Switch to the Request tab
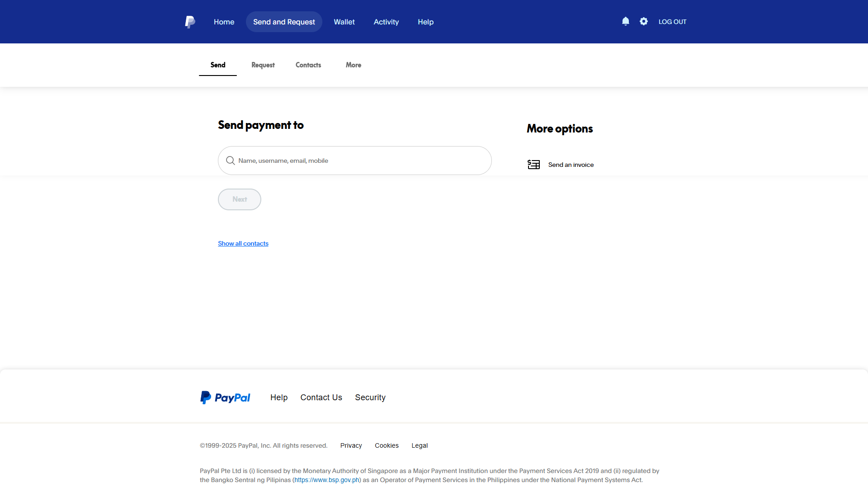 tap(263, 65)
